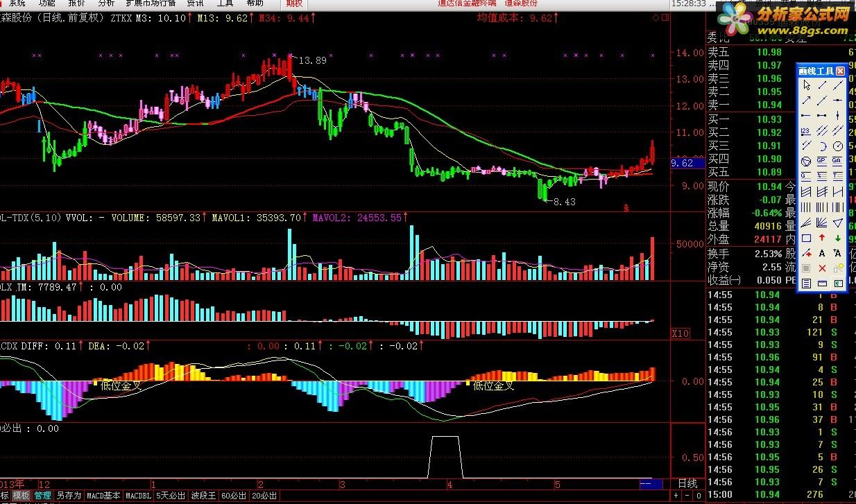Choose the arrowed line drawing tool
856x504 pixels.
click(x=806, y=101)
